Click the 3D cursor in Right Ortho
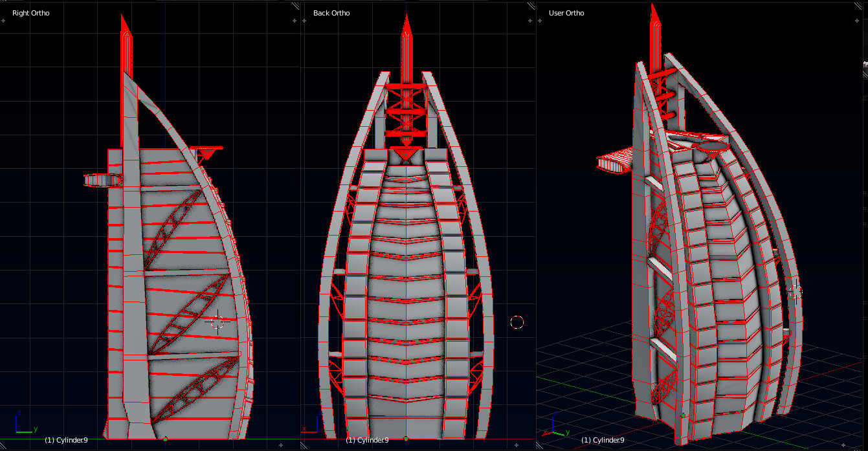This screenshot has width=868, height=451. coord(217,322)
